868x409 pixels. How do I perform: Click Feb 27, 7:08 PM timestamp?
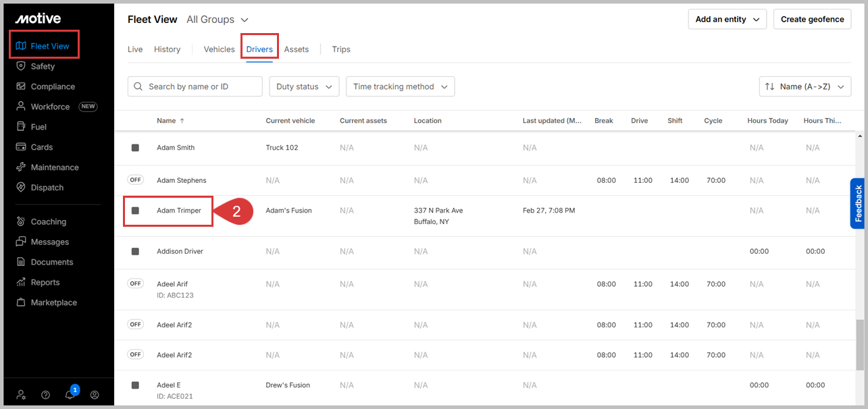coord(549,211)
